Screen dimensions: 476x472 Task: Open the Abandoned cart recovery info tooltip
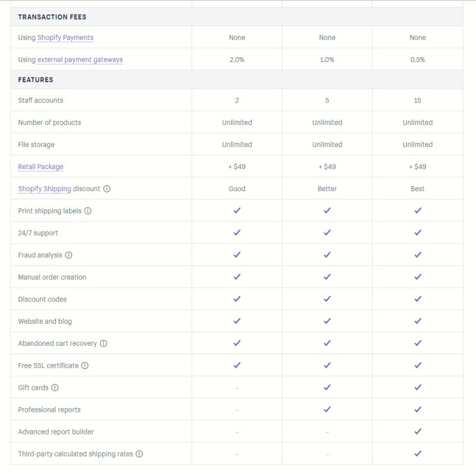[x=104, y=343]
